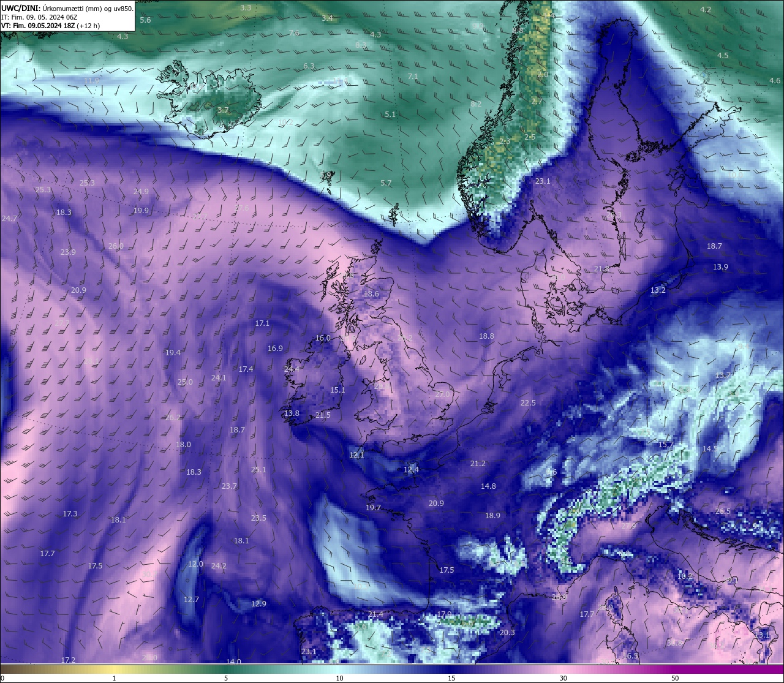Viewport: 784px width, 683px height.
Task: Click the map value '15.1' over Ireland
Action: tap(337, 390)
